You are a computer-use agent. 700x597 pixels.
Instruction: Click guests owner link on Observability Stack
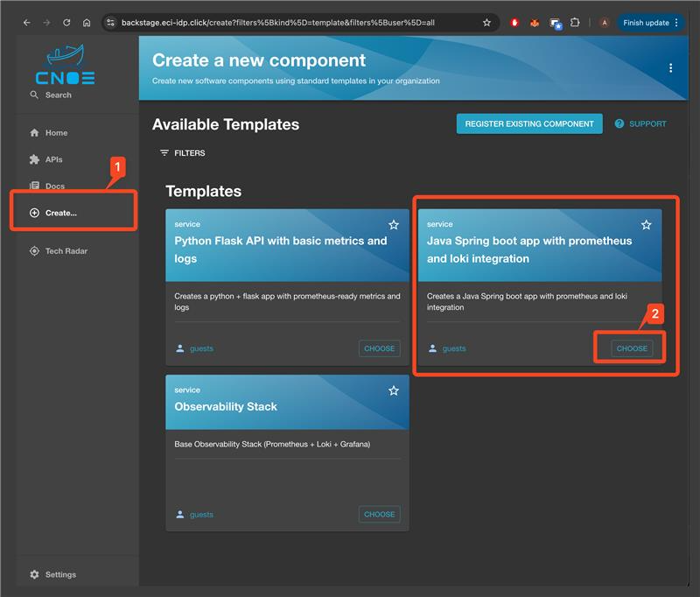[201, 515]
